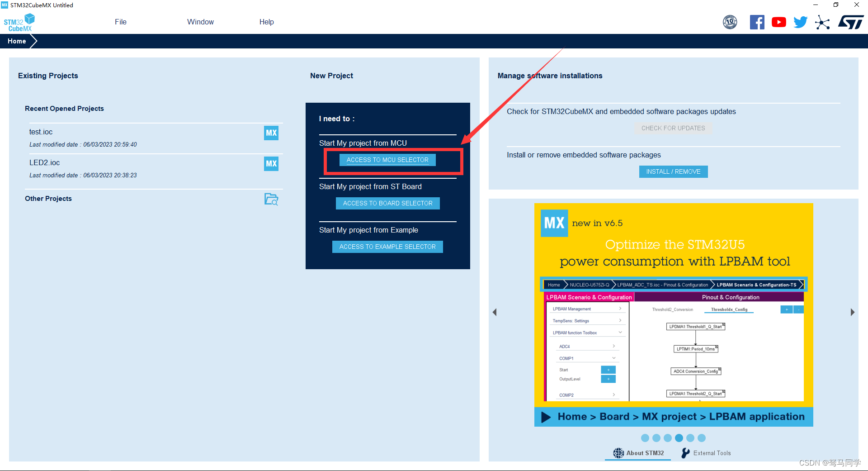Viewport: 868px width, 471px height.
Task: Open the 10-year anniversary badge icon
Action: click(x=730, y=22)
